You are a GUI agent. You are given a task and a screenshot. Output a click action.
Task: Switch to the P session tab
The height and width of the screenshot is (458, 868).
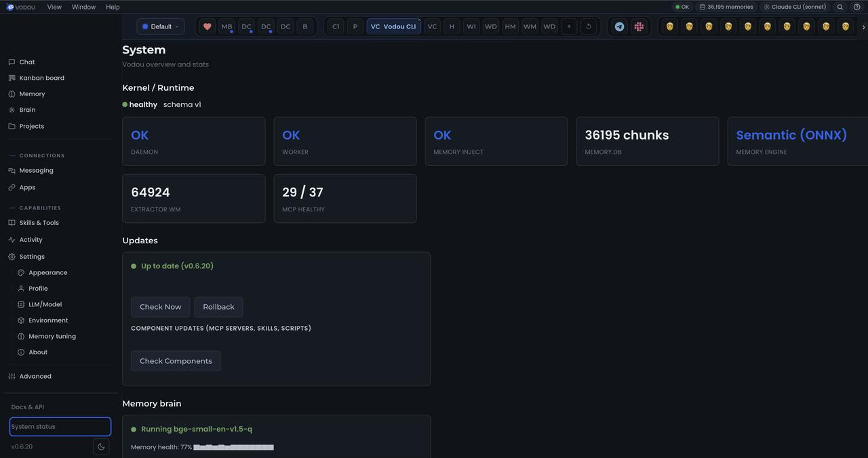tap(355, 26)
